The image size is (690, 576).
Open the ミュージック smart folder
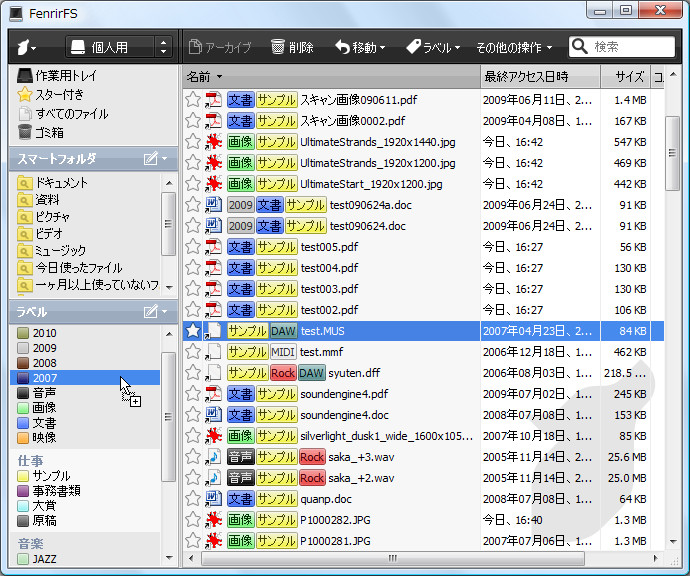pos(51,250)
